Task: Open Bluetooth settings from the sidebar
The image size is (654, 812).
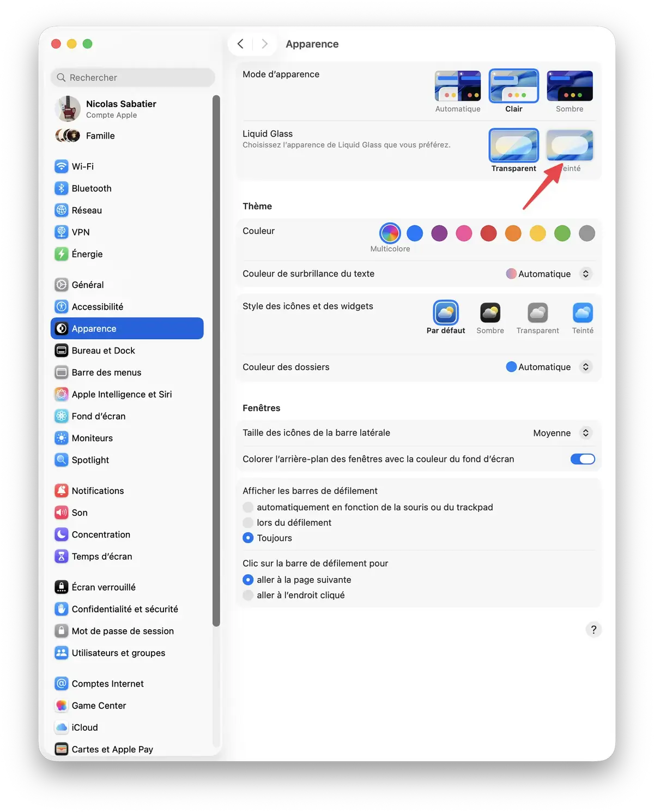Action: point(91,188)
